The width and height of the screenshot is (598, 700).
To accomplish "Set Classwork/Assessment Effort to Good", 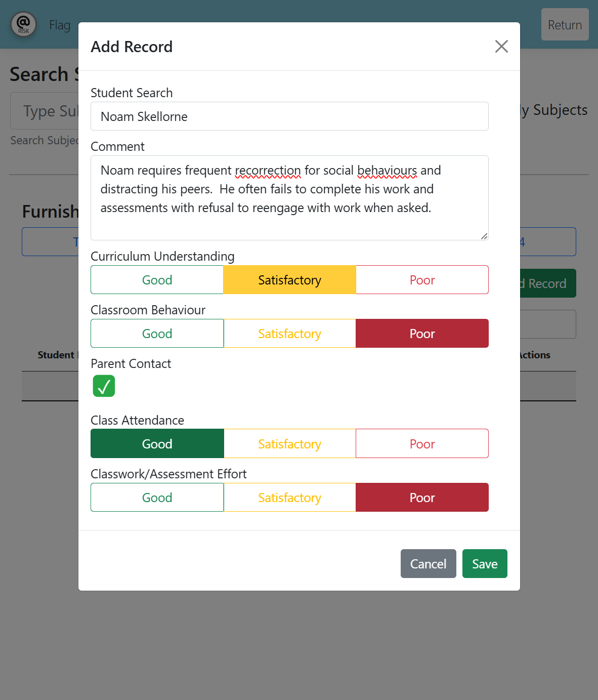I will click(x=157, y=497).
